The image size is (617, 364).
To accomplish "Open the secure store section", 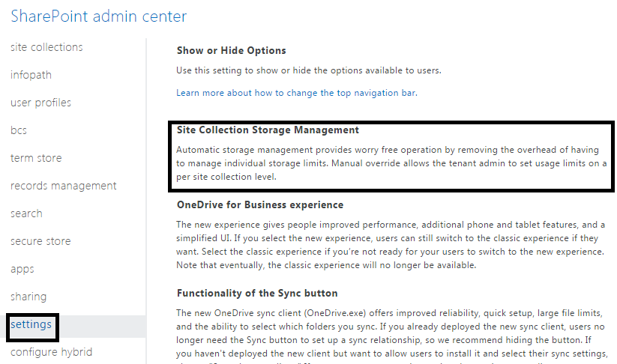I will (x=40, y=241).
